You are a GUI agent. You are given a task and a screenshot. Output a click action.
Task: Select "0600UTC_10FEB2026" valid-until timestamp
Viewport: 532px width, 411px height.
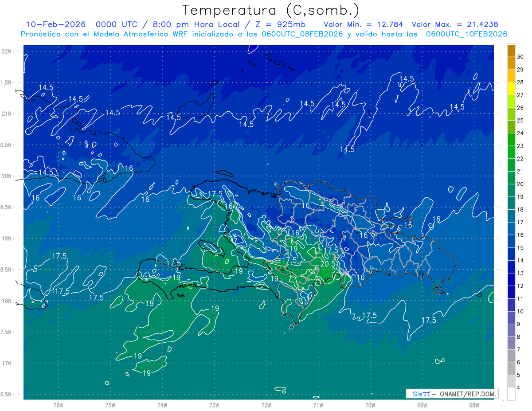(x=466, y=34)
